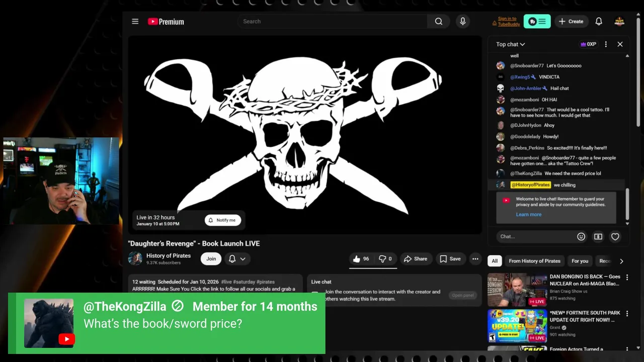Click the Super Chat dollar icon

598,236
